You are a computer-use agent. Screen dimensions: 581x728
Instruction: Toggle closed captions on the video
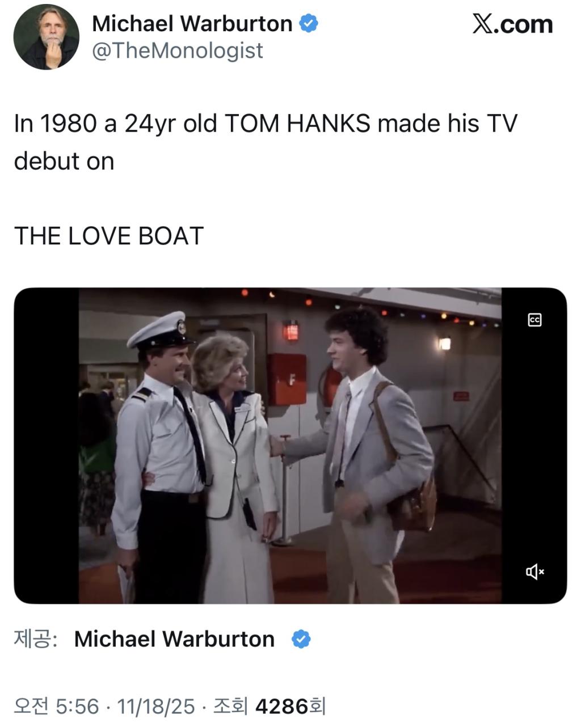point(534,320)
